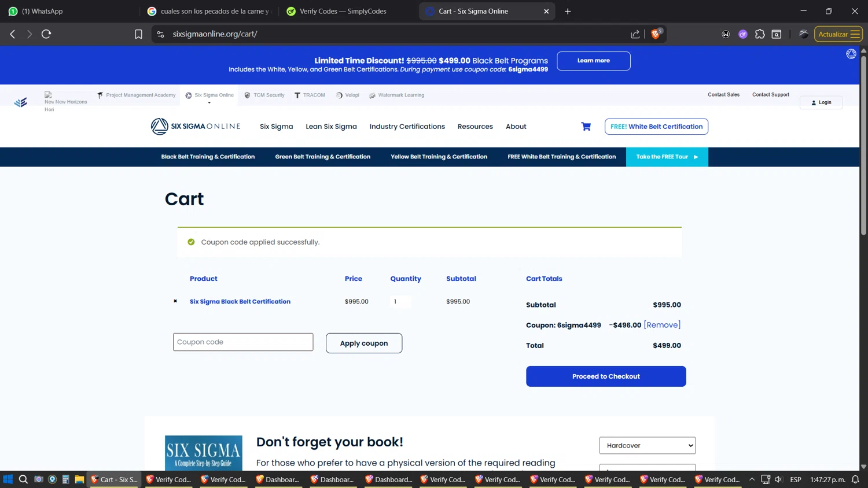The height and width of the screenshot is (488, 868).
Task: Open the Windows Start menu
Action: (x=8, y=479)
